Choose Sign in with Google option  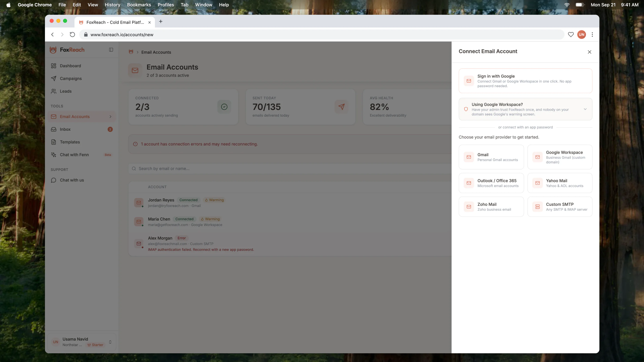pyautogui.click(x=525, y=81)
